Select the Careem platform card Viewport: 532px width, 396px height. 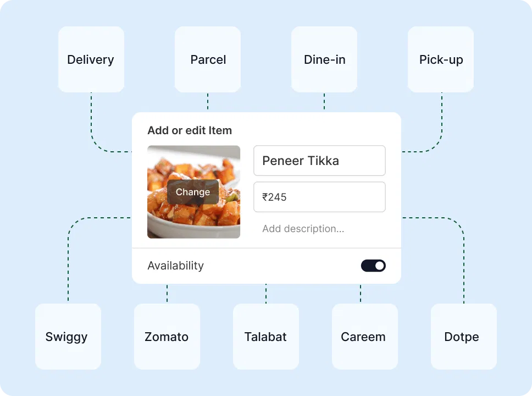(x=364, y=337)
